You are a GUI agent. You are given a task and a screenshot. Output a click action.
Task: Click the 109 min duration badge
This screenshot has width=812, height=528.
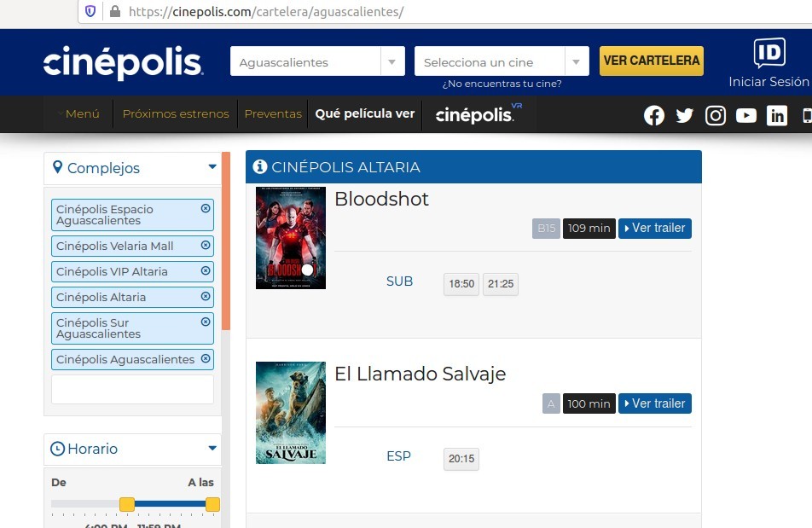coord(589,229)
